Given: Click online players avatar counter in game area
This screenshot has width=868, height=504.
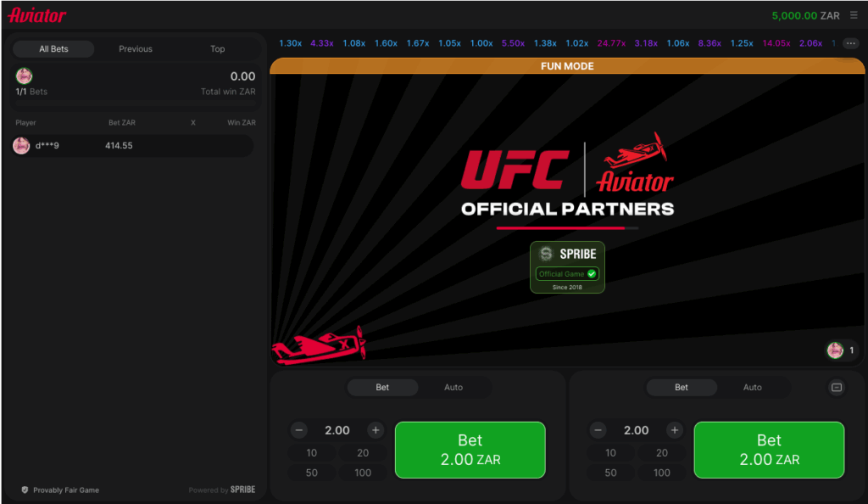Looking at the screenshot, I should coord(842,350).
